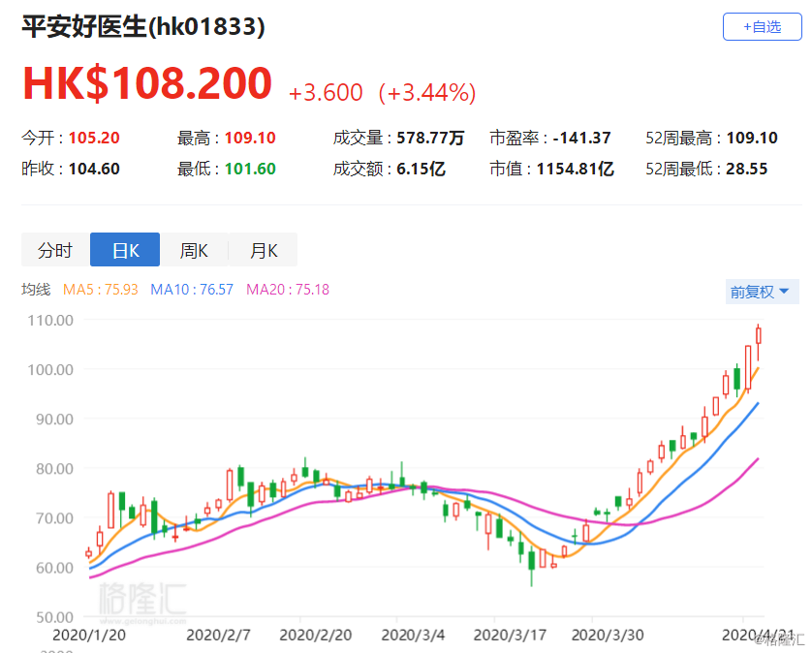Click the 80.00 y-axis label

(x=54, y=469)
